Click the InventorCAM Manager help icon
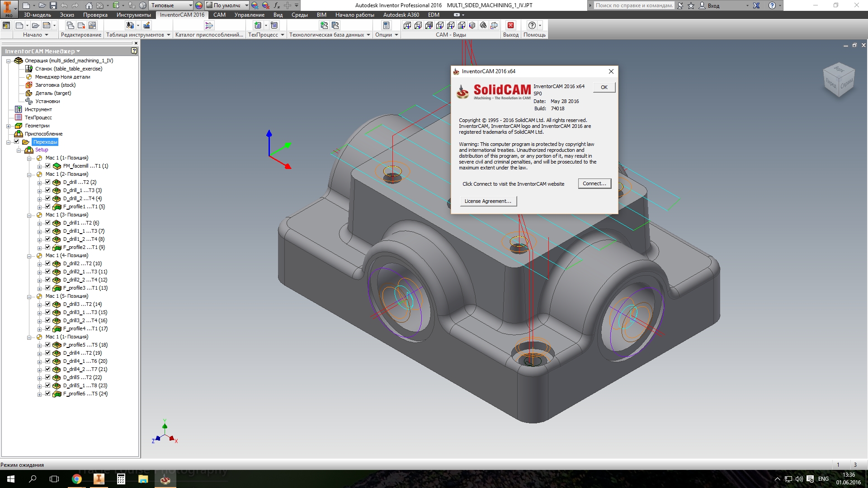 (x=134, y=51)
